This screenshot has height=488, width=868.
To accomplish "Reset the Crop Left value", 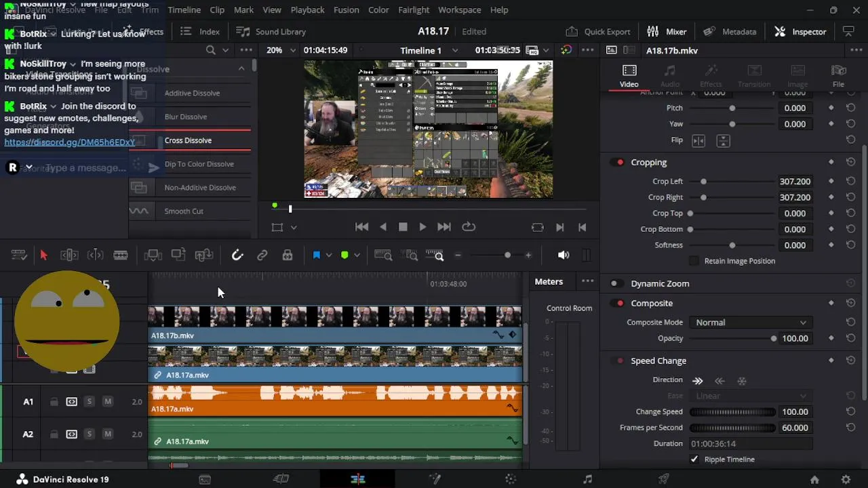I will tap(850, 182).
